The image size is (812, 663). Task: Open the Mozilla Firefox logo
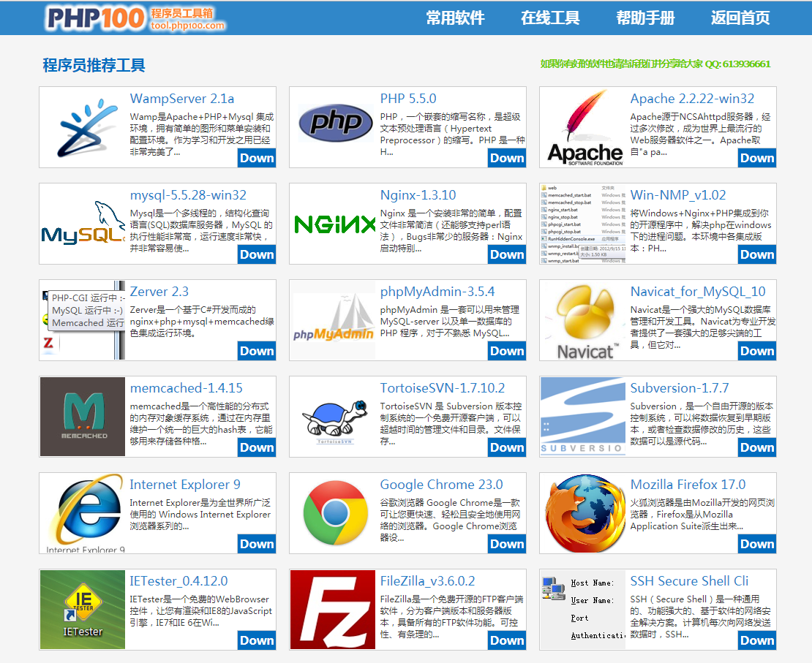pos(584,513)
